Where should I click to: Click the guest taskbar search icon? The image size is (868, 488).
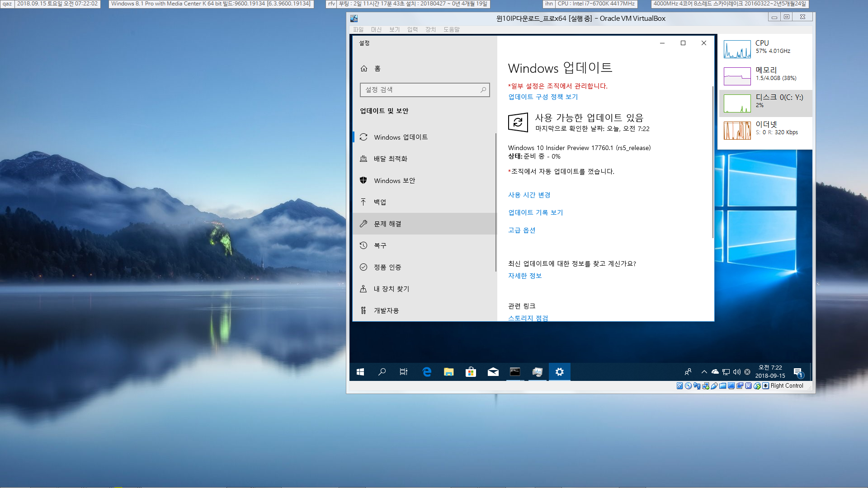pos(382,371)
